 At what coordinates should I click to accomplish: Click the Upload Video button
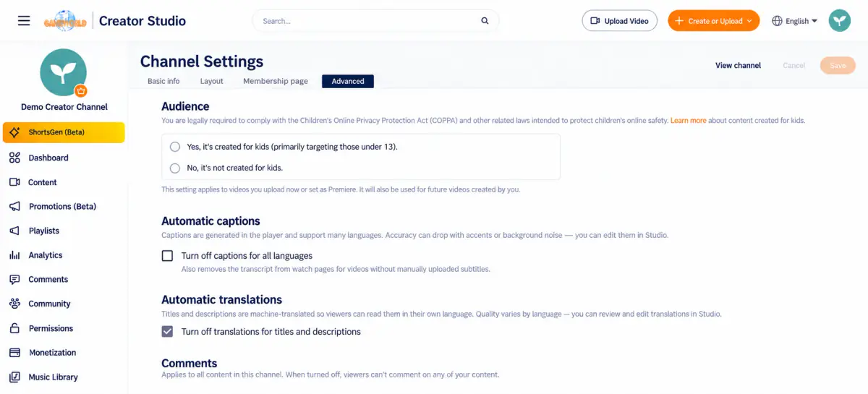(x=619, y=21)
